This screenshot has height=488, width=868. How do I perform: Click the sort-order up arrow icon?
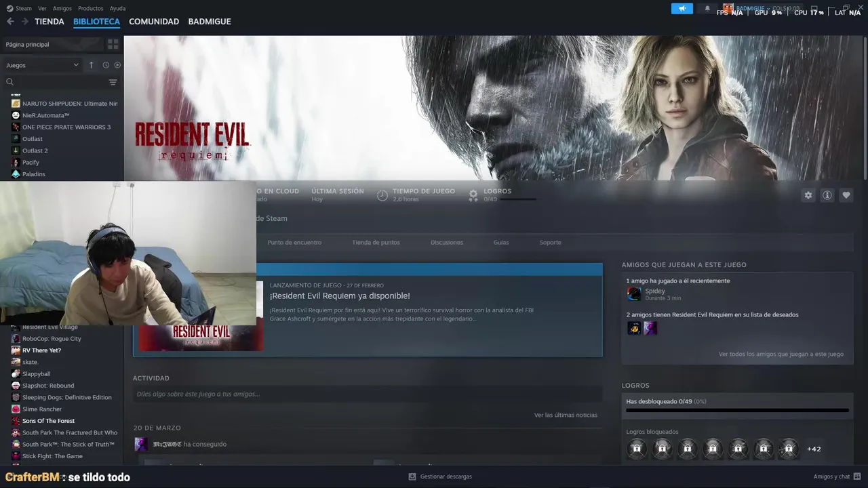coord(92,65)
